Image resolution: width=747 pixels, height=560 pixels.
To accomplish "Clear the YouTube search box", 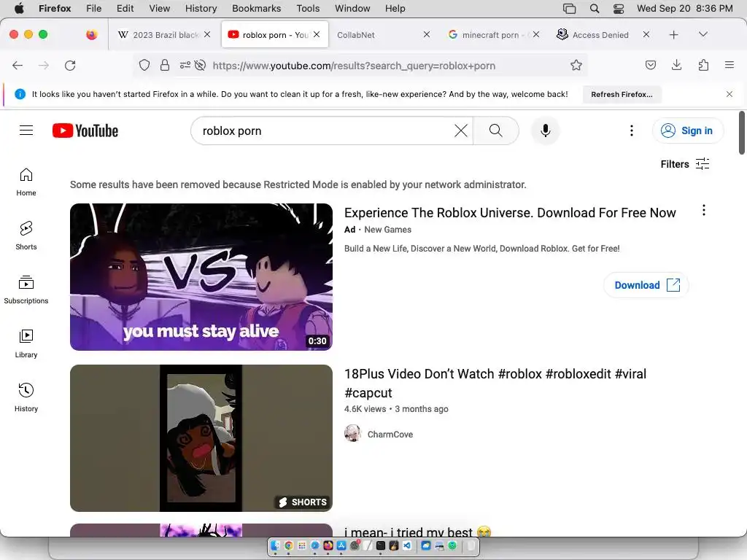I will (461, 131).
